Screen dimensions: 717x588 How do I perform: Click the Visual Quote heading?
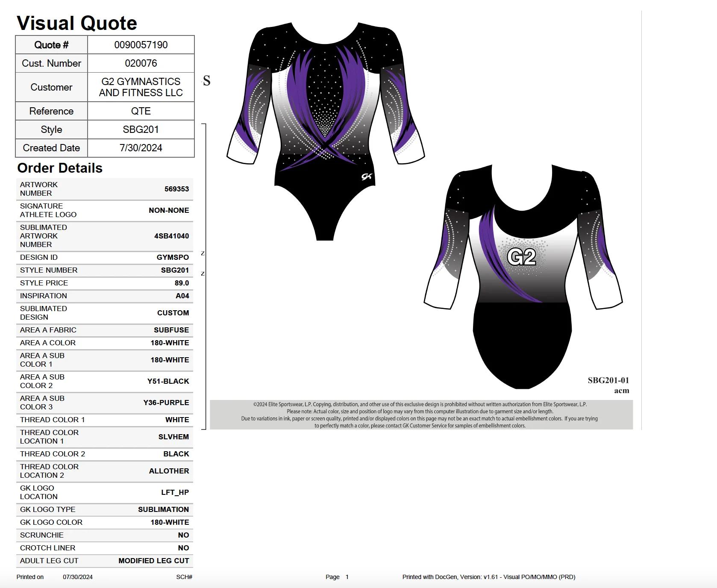(77, 23)
